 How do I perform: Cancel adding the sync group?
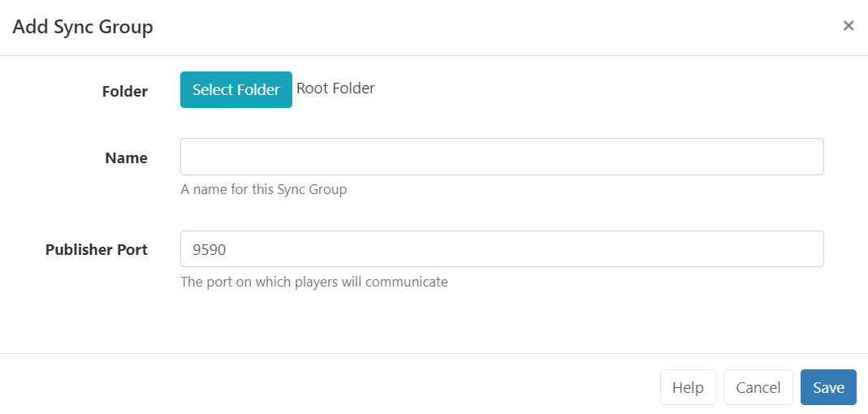pos(758,387)
